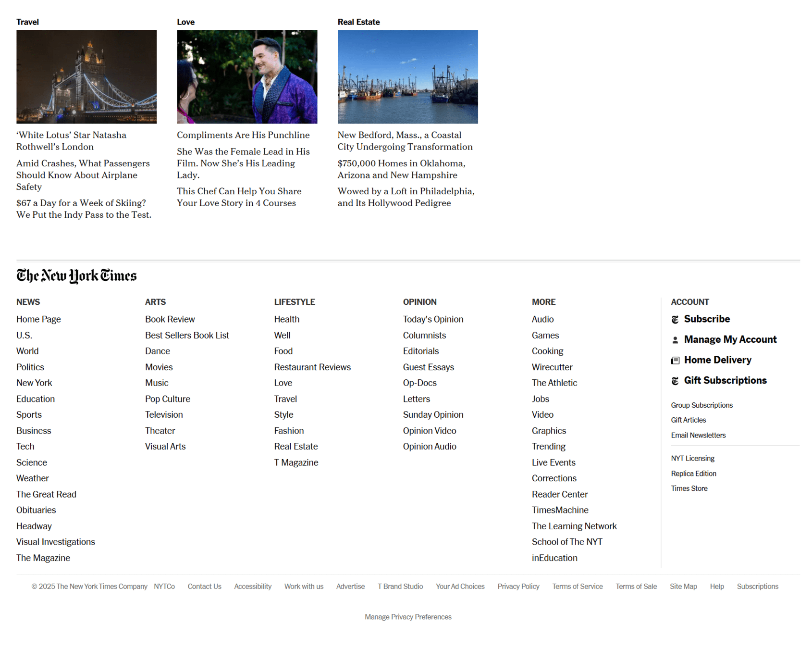Open Visual Arts footer link

[x=165, y=447]
